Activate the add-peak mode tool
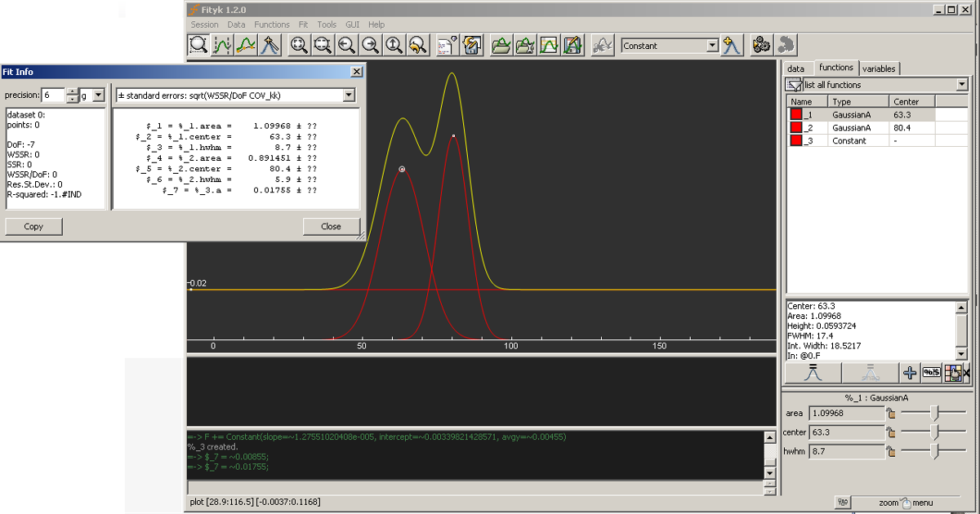The height and width of the screenshot is (514, 980). [270, 46]
